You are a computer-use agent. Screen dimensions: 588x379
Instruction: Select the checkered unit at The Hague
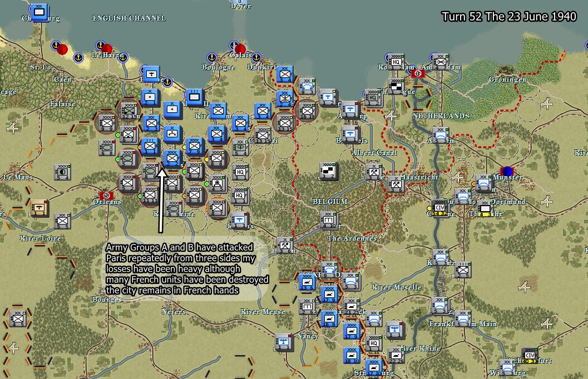[x=396, y=87]
